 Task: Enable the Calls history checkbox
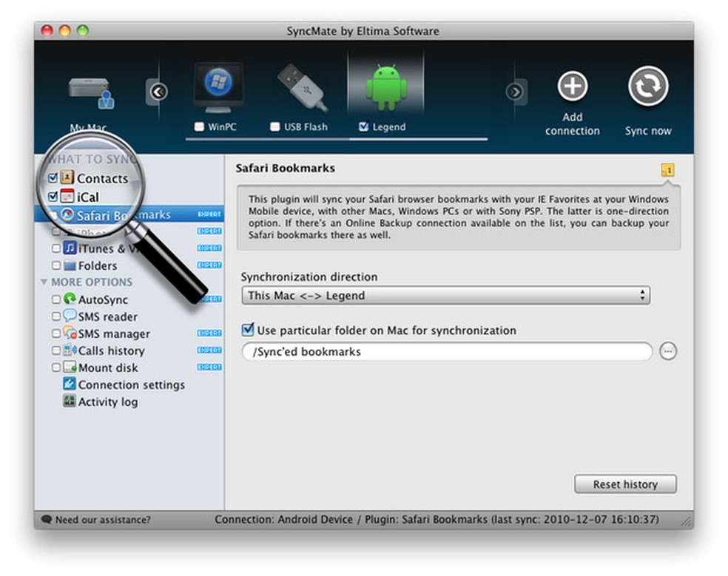(56, 350)
